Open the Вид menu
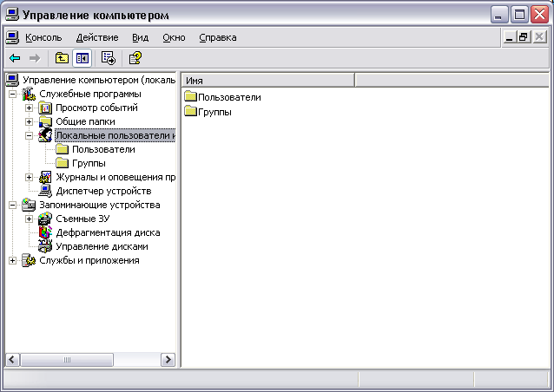 pos(141,37)
